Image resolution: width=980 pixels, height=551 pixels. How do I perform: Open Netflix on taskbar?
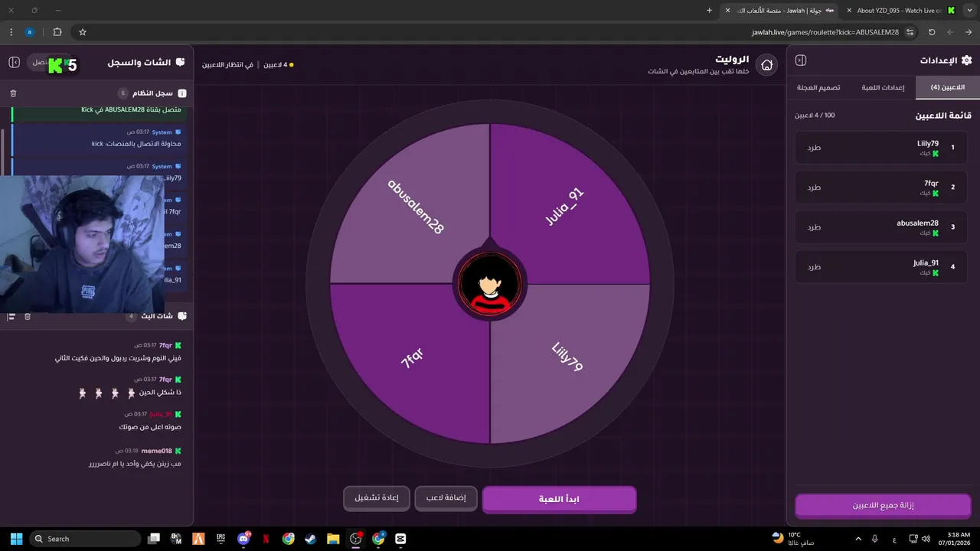coord(266,539)
